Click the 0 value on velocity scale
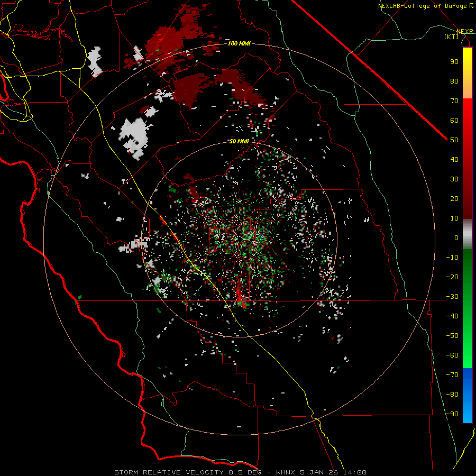Image resolution: width=476 pixels, height=476 pixels. [456, 238]
